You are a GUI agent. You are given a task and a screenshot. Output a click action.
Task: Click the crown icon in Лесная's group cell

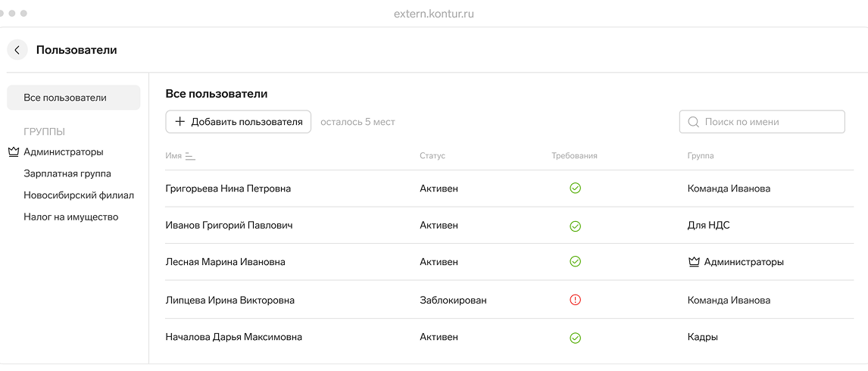pos(693,262)
